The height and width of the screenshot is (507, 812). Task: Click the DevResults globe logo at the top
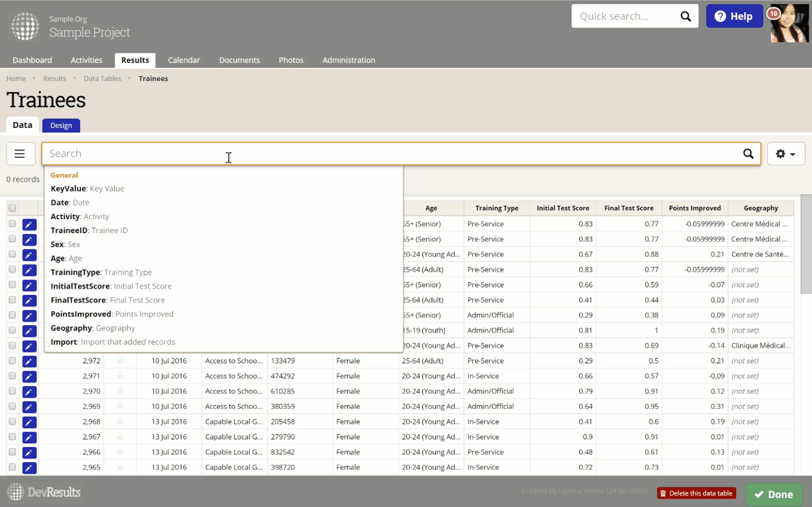pos(25,26)
